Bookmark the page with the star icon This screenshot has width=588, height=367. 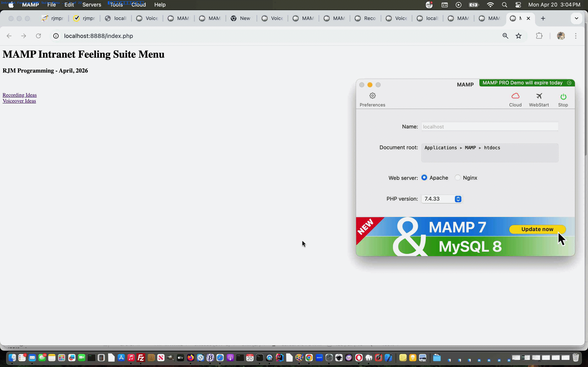pyautogui.click(x=519, y=36)
